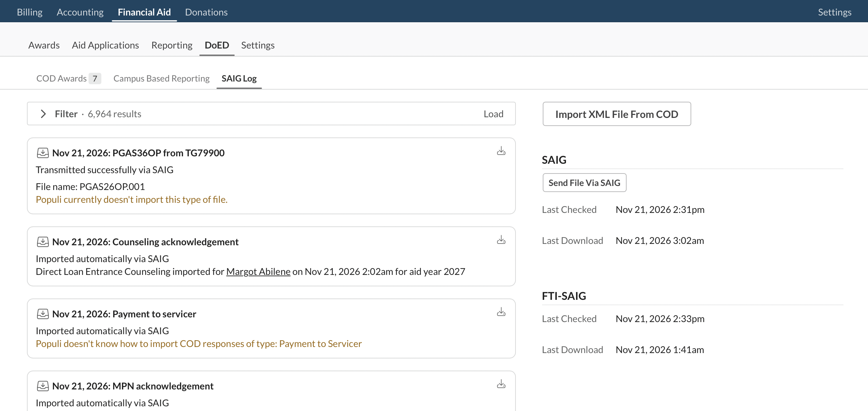This screenshot has width=868, height=411.
Task: Download the Payment to servicer file
Action: click(x=501, y=312)
